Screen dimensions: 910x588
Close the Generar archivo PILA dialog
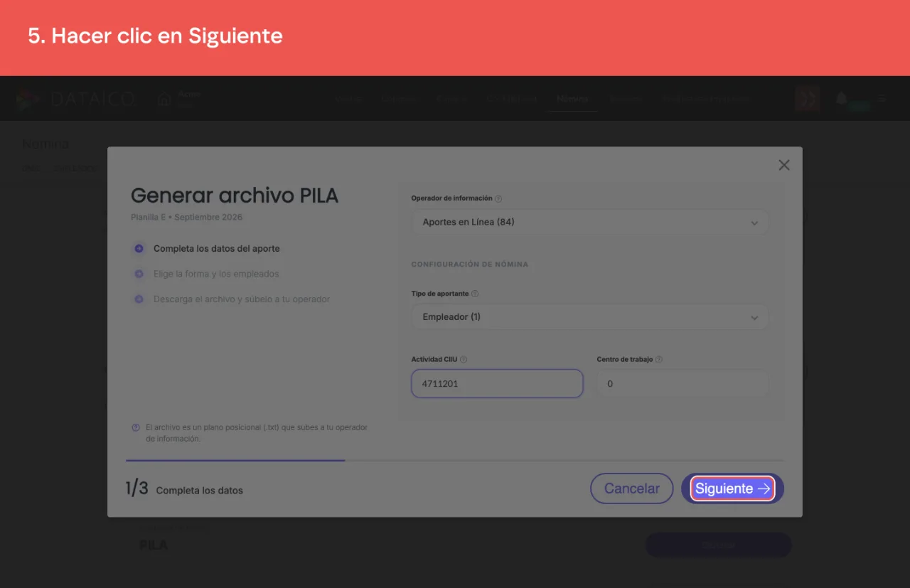[x=784, y=165]
